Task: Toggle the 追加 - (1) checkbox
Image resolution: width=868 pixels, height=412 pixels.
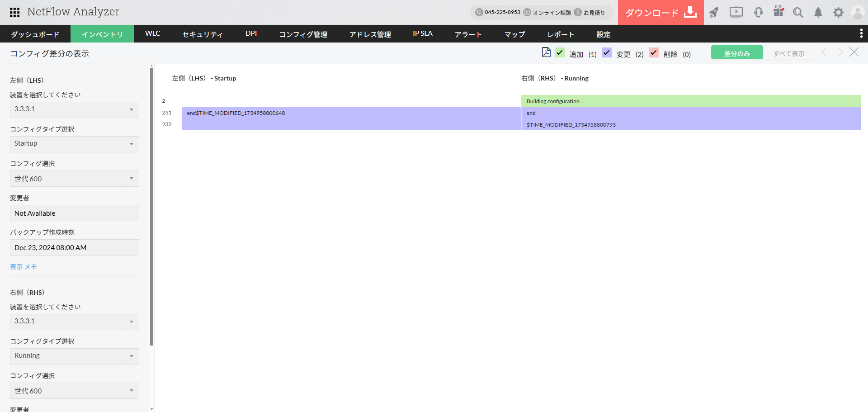Action: (560, 52)
